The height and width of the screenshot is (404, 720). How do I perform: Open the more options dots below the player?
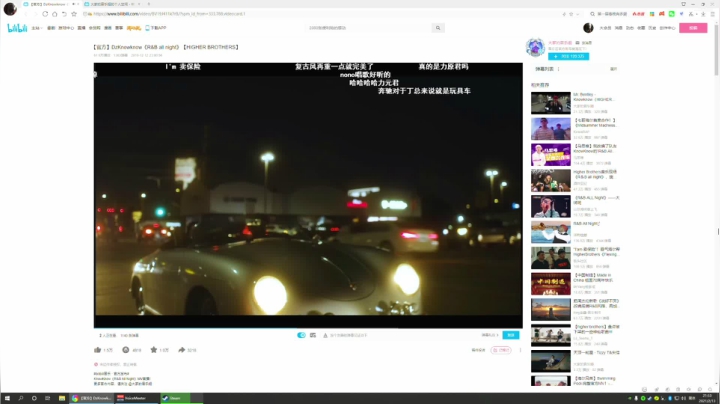coord(520,350)
